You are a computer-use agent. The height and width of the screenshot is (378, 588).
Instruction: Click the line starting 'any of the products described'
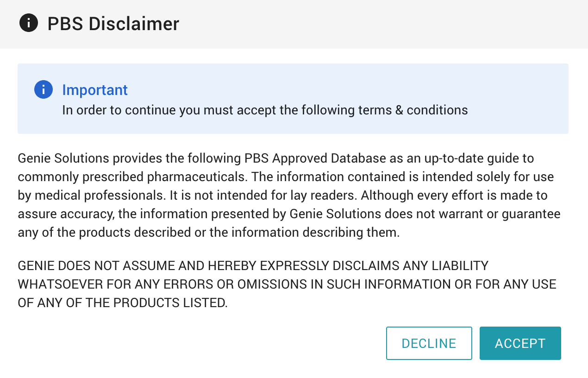(208, 233)
